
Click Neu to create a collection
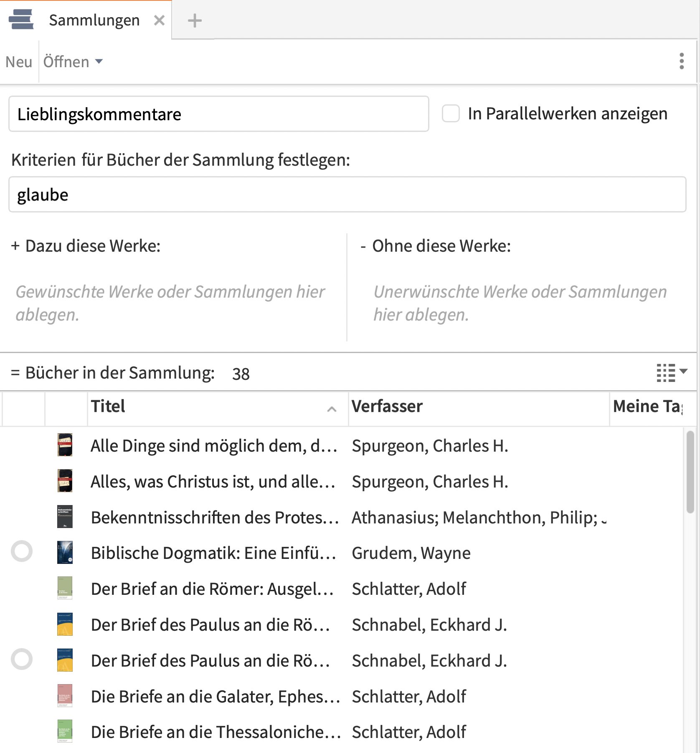(x=19, y=62)
